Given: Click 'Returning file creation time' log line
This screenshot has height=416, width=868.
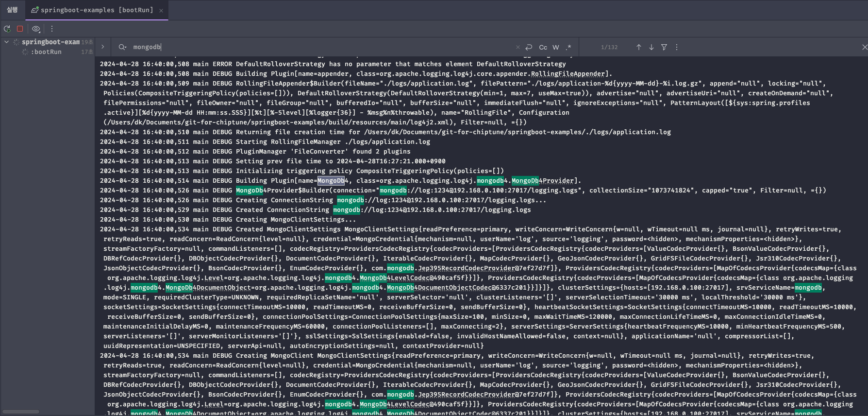Looking at the screenshot, I should point(385,132).
